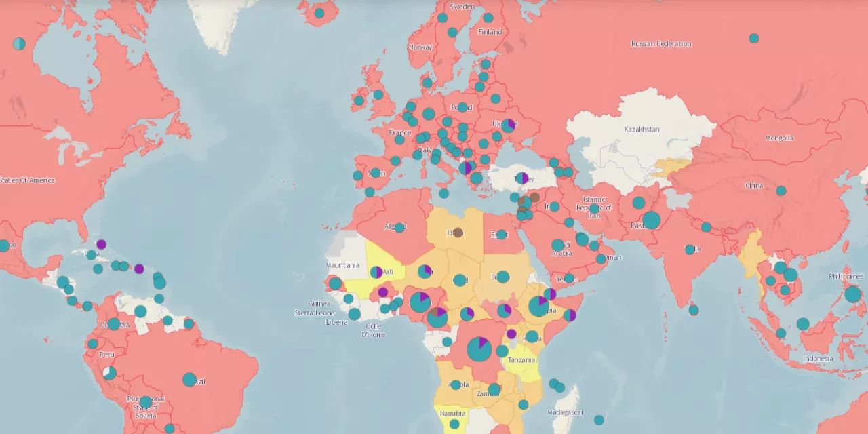Select the teal marker over Algeria
Image resolution: width=868 pixels, height=434 pixels.
pyautogui.click(x=399, y=227)
